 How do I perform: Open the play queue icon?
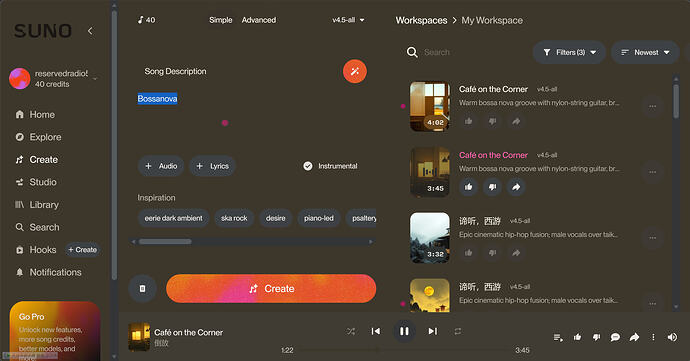coord(558,337)
